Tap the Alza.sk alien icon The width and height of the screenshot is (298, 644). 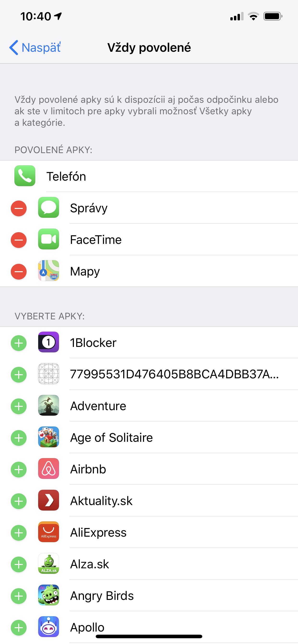[x=48, y=563]
